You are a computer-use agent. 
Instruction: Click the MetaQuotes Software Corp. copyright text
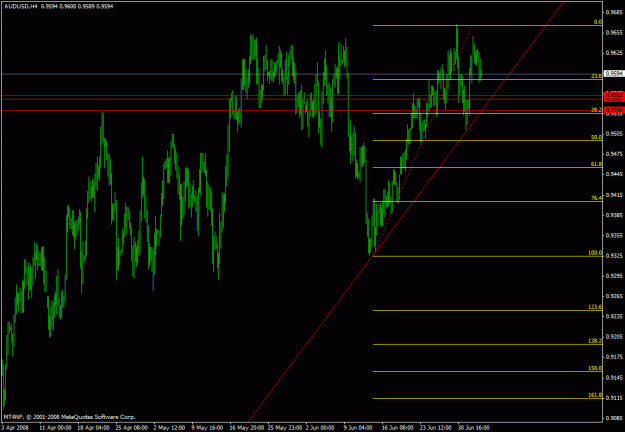tap(69, 417)
